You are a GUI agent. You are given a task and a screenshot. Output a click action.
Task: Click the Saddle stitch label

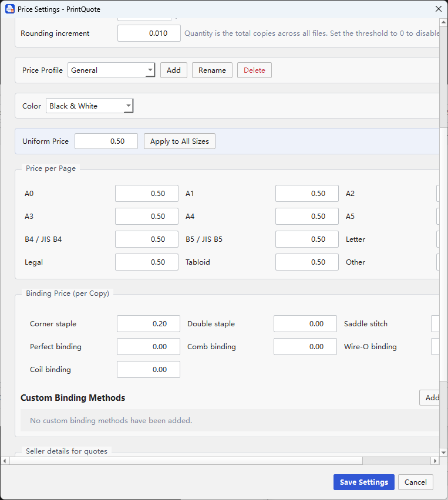[366, 324]
